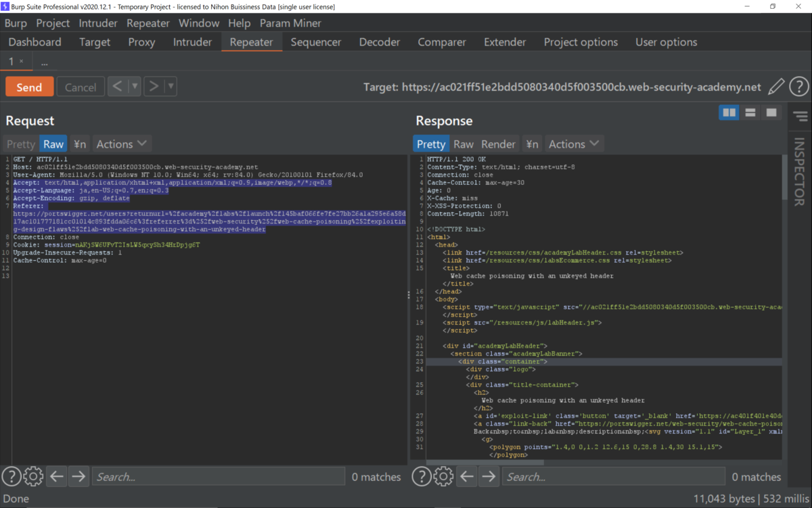Click the Cancel button

click(x=81, y=87)
